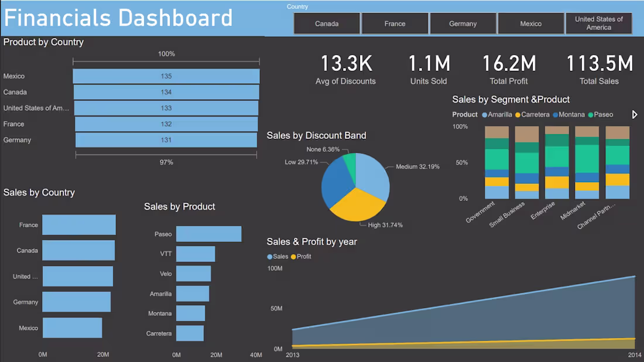Select Canada country slicer button

tap(327, 23)
